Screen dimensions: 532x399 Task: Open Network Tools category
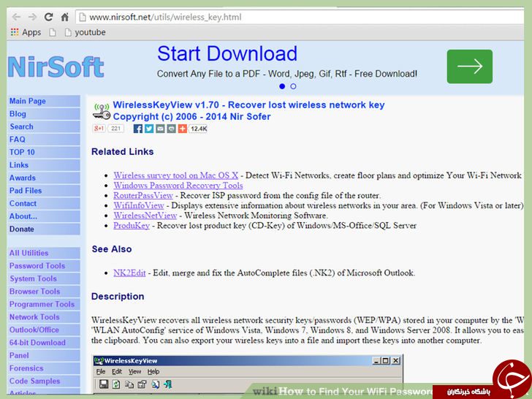tap(44, 317)
